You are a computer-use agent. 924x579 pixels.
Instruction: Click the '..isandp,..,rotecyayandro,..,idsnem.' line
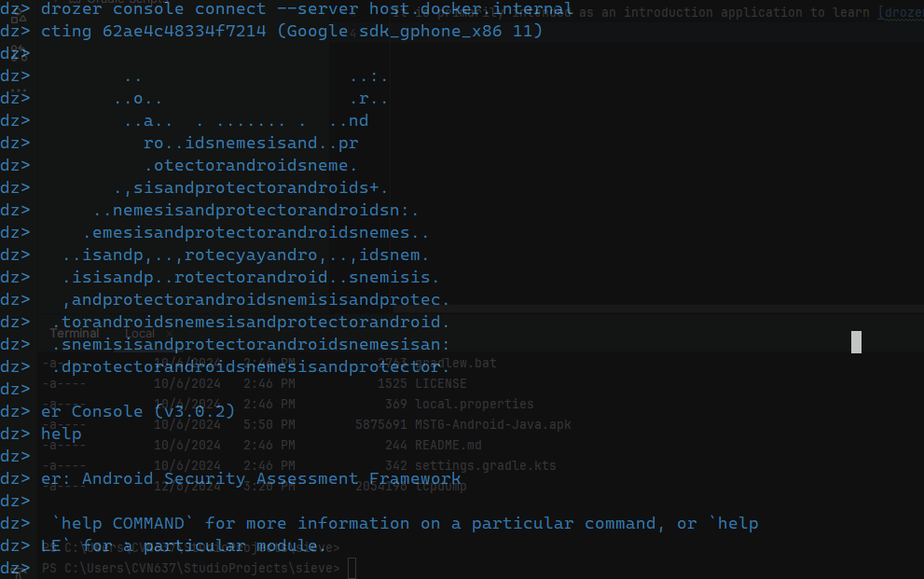pyautogui.click(x=245, y=255)
